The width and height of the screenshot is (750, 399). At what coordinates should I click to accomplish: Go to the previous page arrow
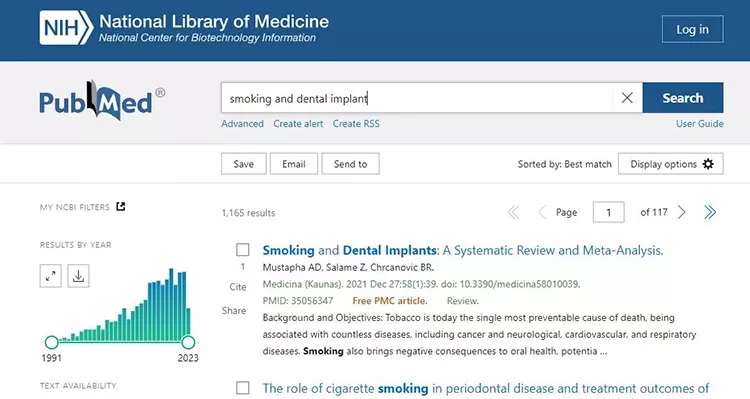coord(542,212)
